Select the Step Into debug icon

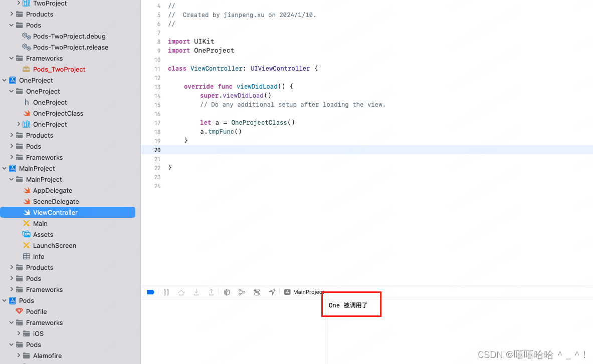click(196, 292)
